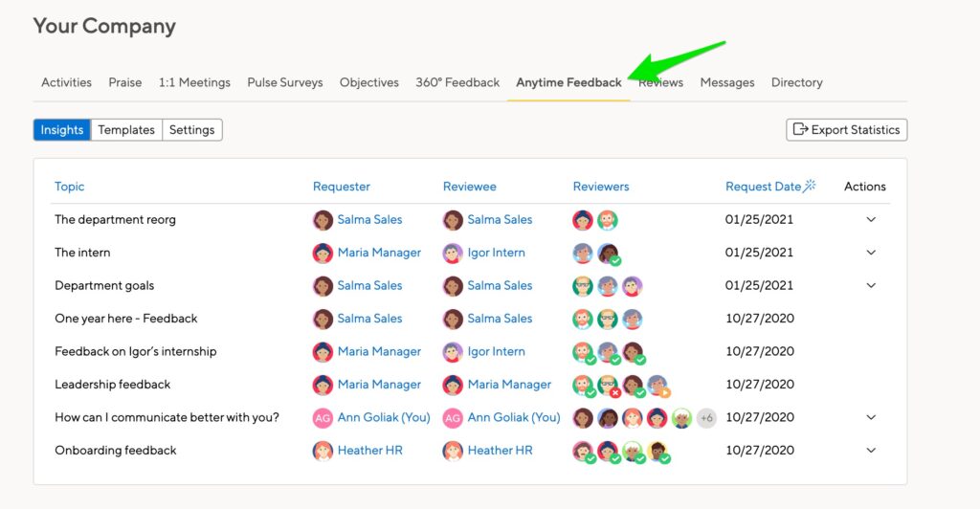
Task: Expand actions for Onboarding feedback row
Action: tap(871, 451)
